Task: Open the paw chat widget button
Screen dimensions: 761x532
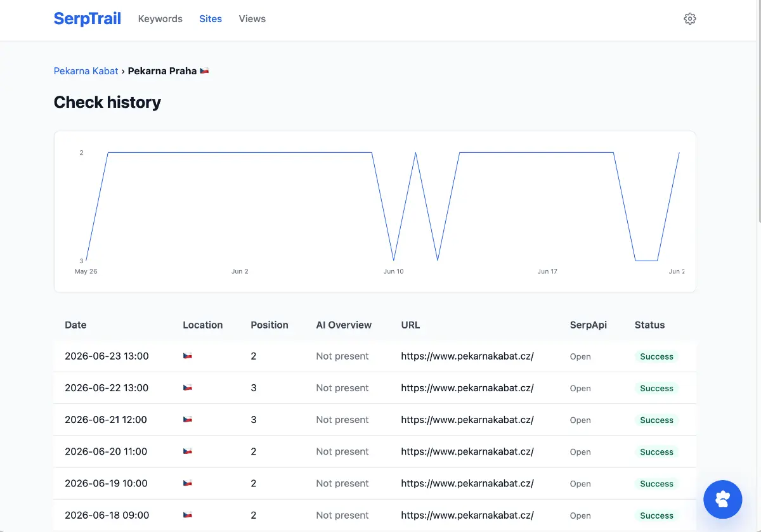Action: click(x=723, y=500)
